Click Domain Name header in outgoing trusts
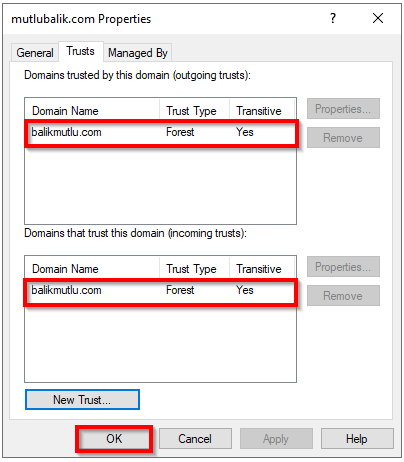 pyautogui.click(x=92, y=111)
